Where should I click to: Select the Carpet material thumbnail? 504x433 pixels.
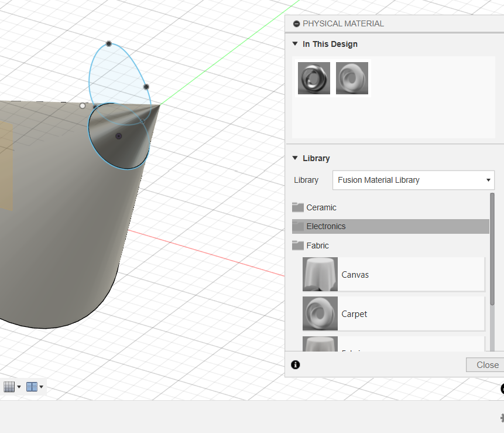tap(320, 313)
